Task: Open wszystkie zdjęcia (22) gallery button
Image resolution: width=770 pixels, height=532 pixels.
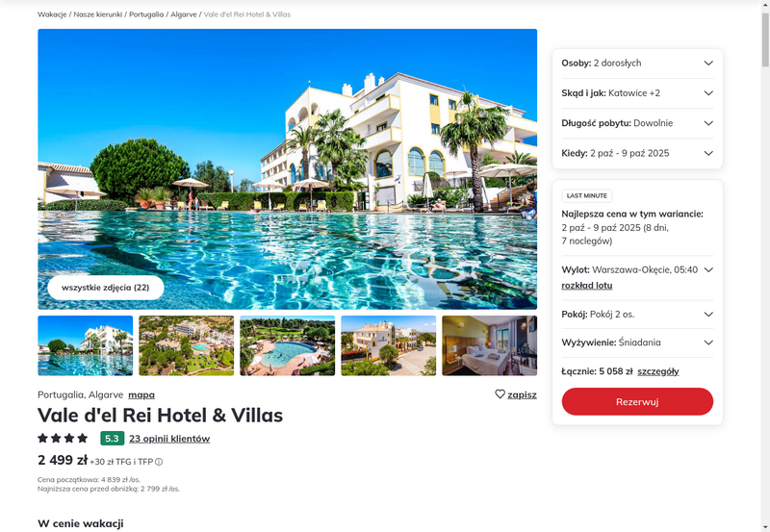Action: pos(106,288)
